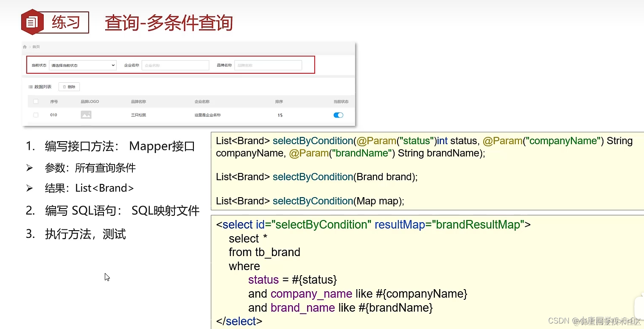Click the select id="selectByCondition" tag line
The image size is (644, 329).
point(373,224)
